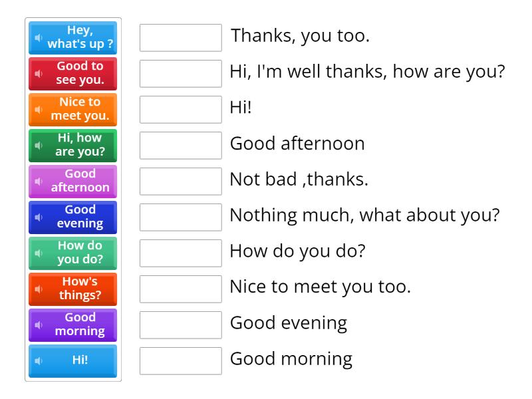Click speaker icon on "Good morning" tile

click(x=38, y=325)
